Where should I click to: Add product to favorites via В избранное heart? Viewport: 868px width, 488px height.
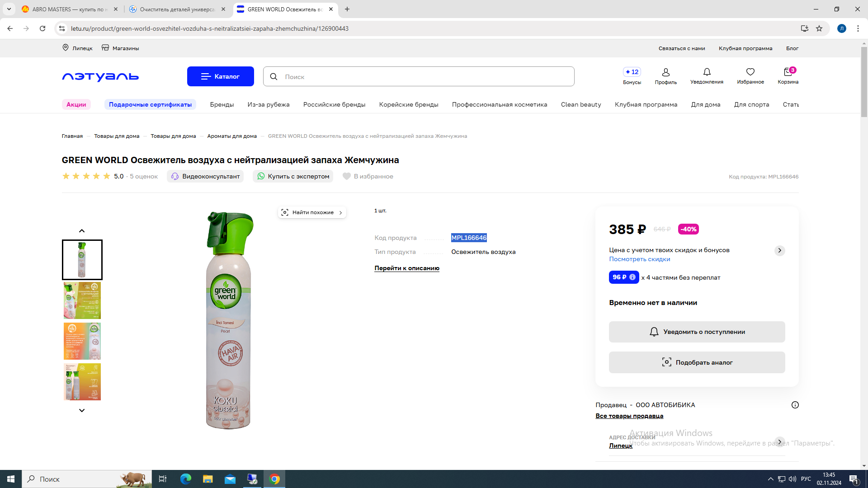click(x=347, y=176)
